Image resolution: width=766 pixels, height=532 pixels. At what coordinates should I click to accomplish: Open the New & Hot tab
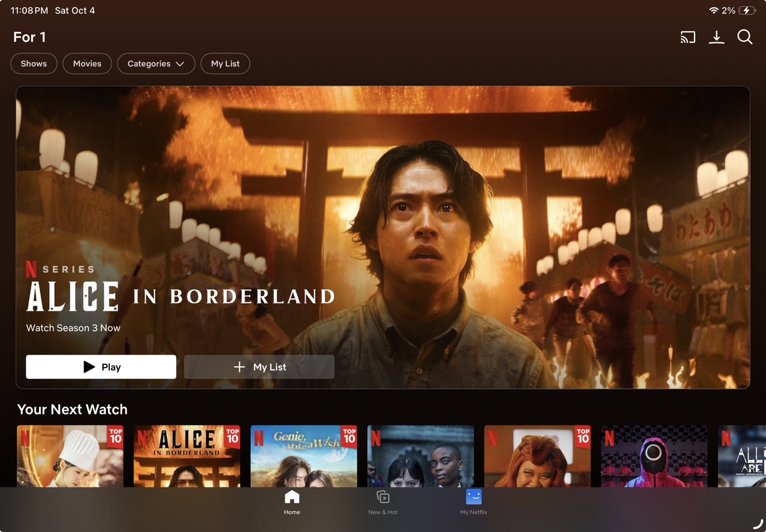coord(383,503)
